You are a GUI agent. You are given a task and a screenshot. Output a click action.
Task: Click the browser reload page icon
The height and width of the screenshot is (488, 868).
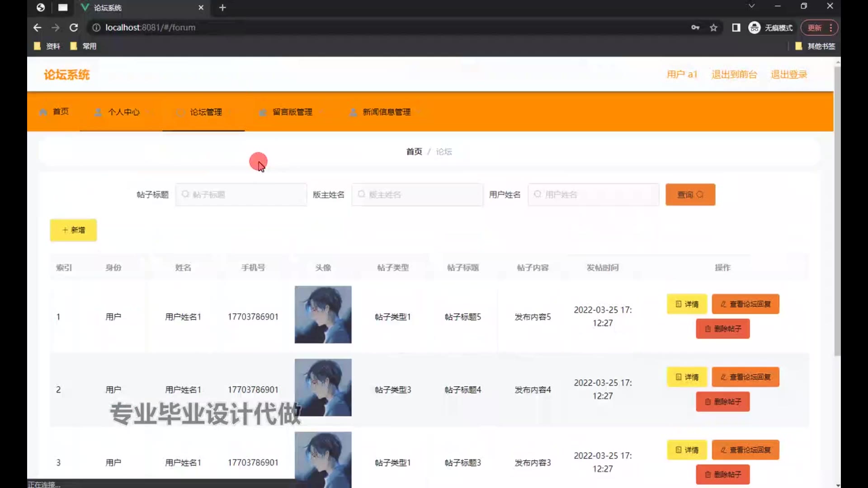pos(74,28)
